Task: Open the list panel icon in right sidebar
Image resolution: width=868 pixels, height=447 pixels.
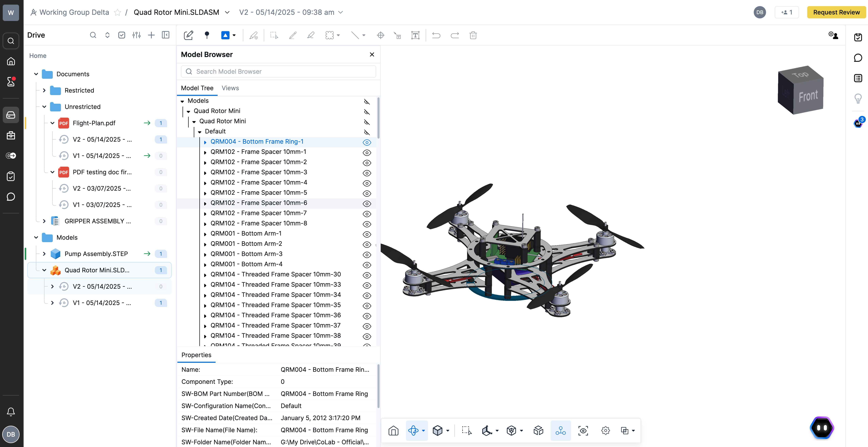Action: point(858,78)
